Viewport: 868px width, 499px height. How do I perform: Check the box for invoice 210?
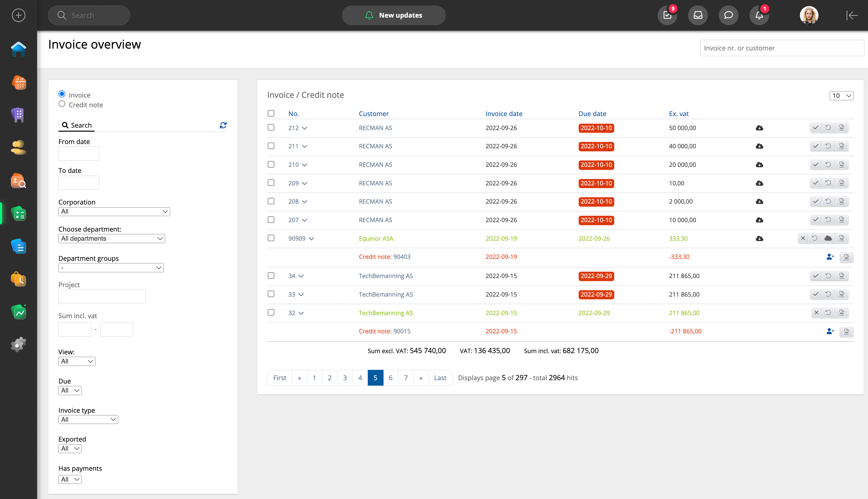[271, 164]
